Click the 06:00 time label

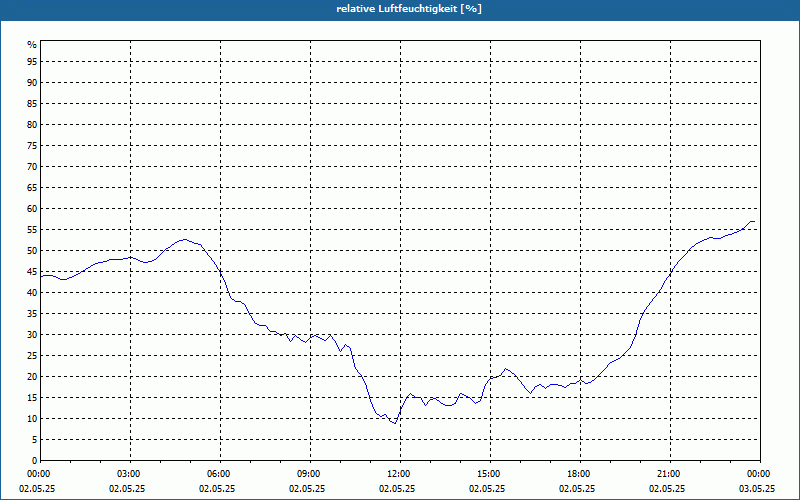click(220, 474)
